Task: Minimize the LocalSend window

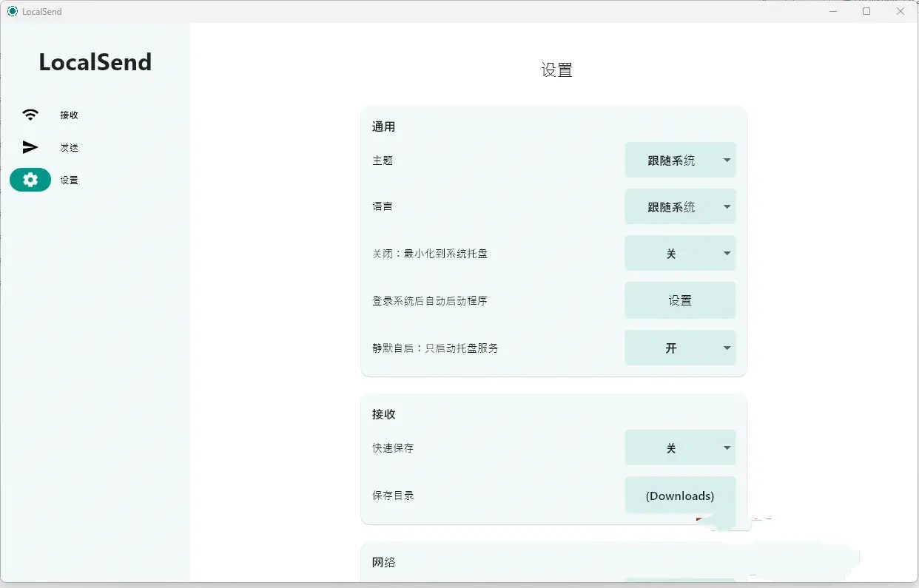Action: (832, 11)
